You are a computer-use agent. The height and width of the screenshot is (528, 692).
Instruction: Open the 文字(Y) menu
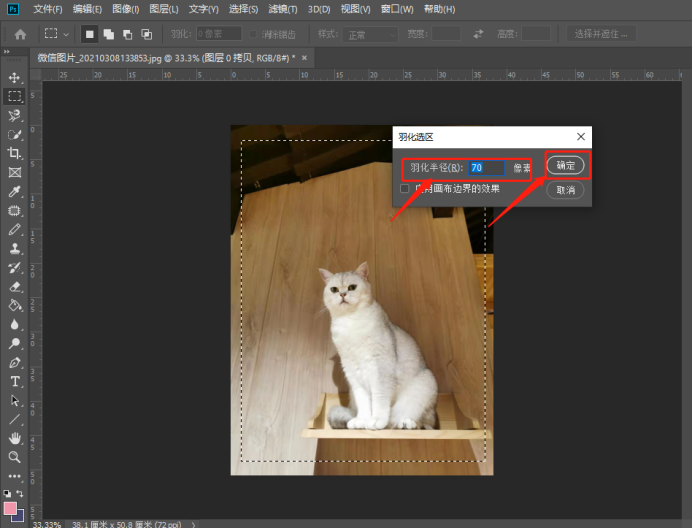[x=204, y=9]
